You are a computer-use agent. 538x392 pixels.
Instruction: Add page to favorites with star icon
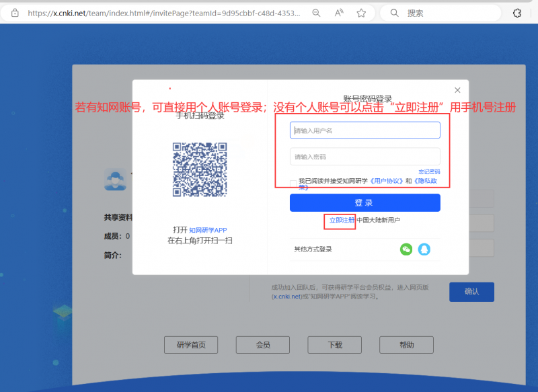[x=361, y=13]
